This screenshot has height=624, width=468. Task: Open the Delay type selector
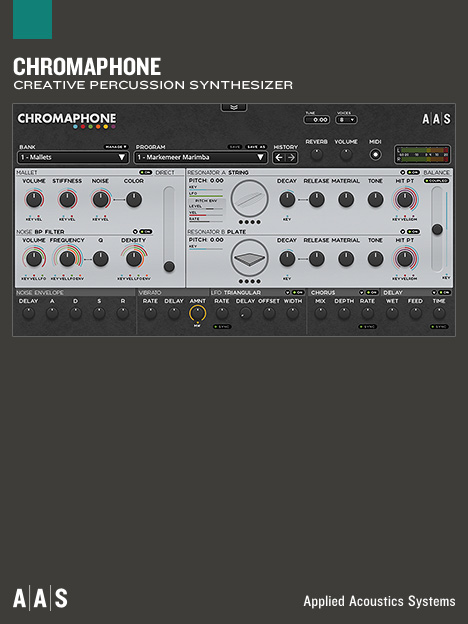pos(434,292)
